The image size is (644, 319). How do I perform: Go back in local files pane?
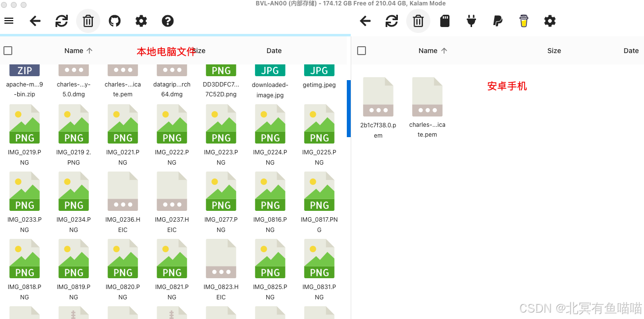tap(35, 21)
